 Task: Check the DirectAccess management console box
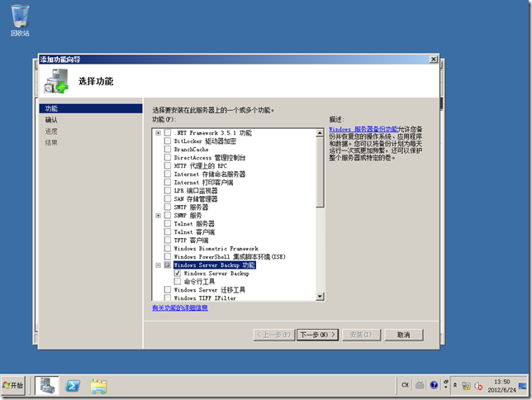click(x=168, y=157)
